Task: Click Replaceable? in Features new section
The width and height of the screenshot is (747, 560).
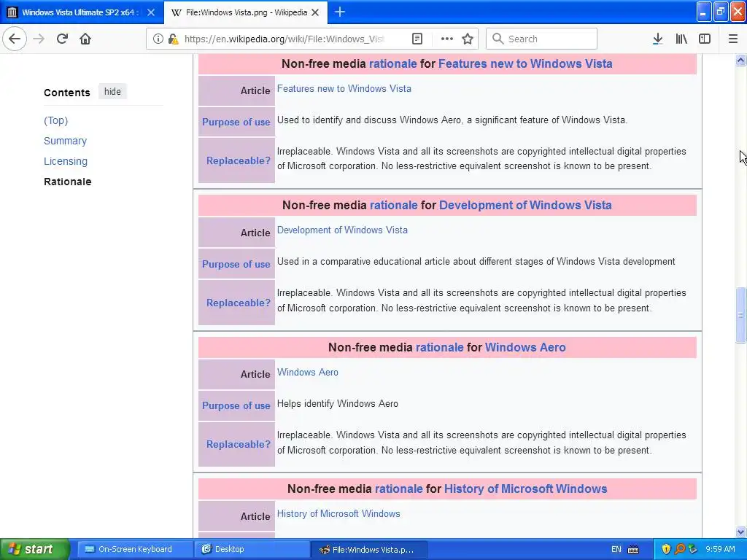Action: [x=239, y=161]
